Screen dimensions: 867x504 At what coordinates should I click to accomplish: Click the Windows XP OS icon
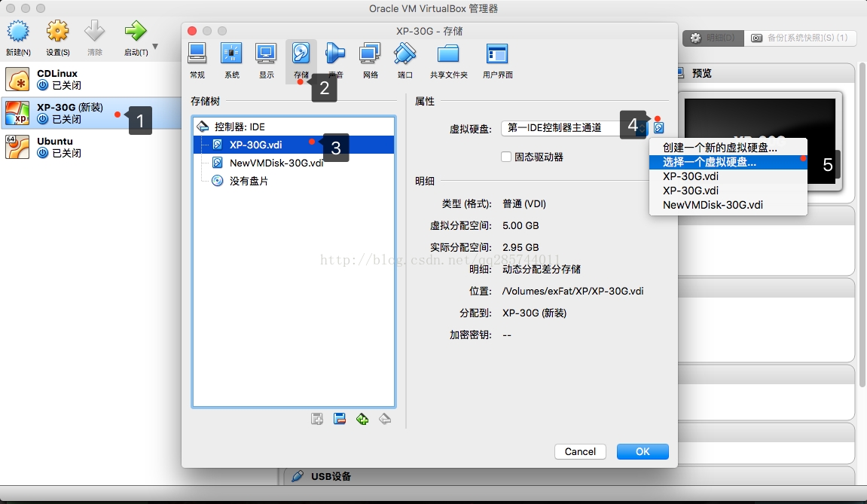point(17,113)
